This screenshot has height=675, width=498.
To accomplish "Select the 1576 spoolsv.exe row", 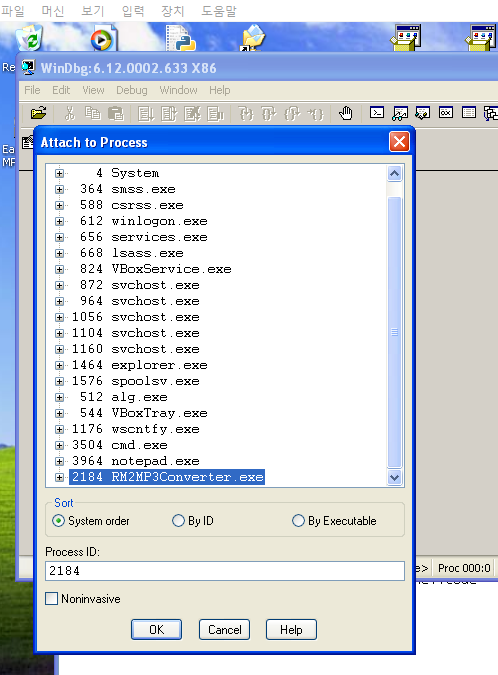I will pos(136,381).
